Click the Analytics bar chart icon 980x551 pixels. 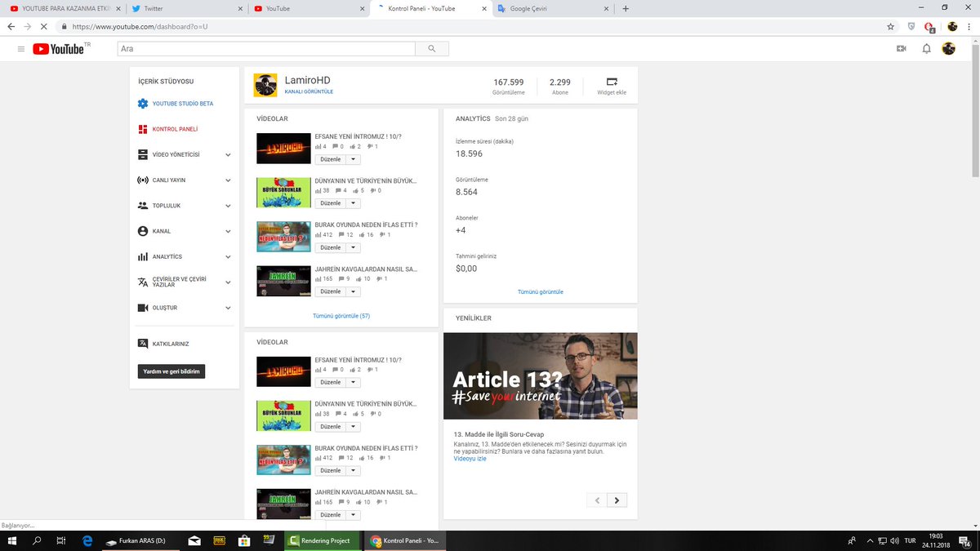click(143, 256)
